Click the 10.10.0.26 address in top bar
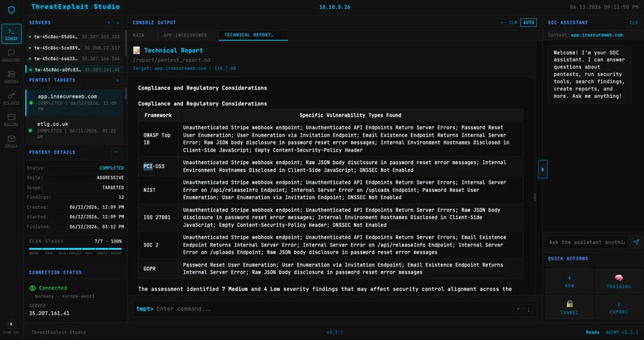 pos(334,7)
